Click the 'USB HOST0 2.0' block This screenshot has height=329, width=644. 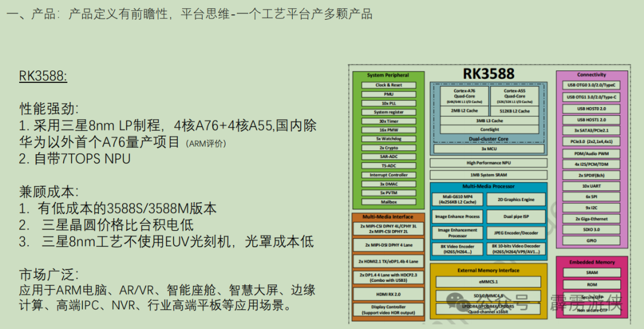[x=592, y=109]
